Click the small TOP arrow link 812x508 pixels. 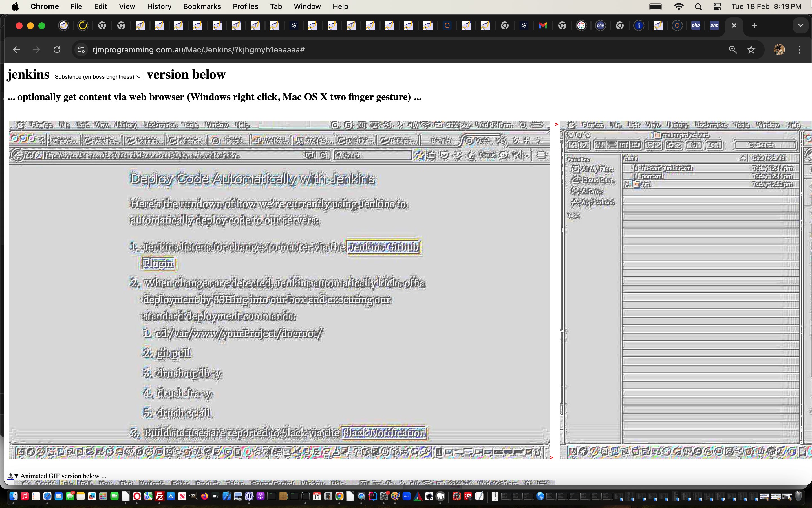[x=10, y=476]
